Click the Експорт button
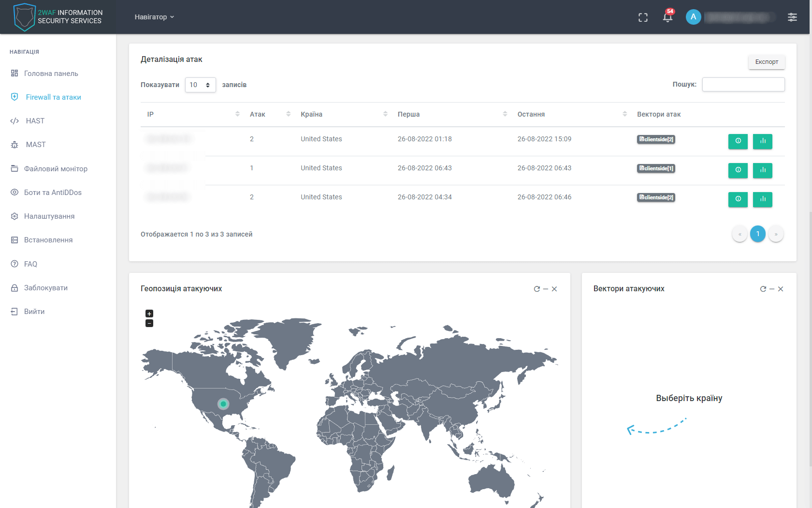 pos(766,62)
